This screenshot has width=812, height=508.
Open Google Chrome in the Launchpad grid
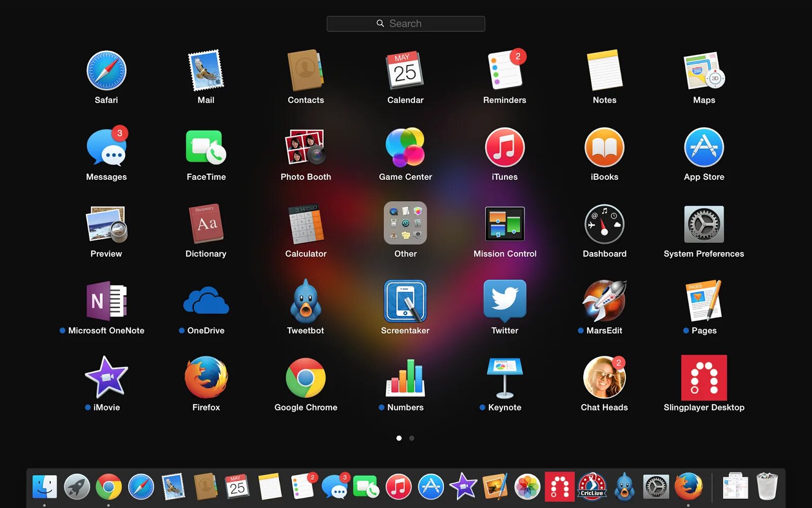306,377
